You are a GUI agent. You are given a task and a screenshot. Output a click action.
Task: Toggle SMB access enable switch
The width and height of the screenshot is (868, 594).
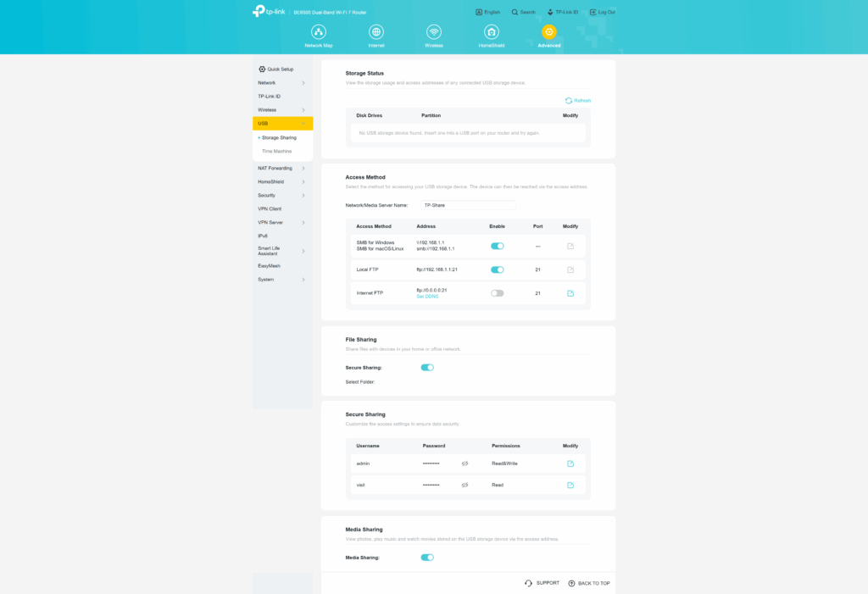pos(497,246)
